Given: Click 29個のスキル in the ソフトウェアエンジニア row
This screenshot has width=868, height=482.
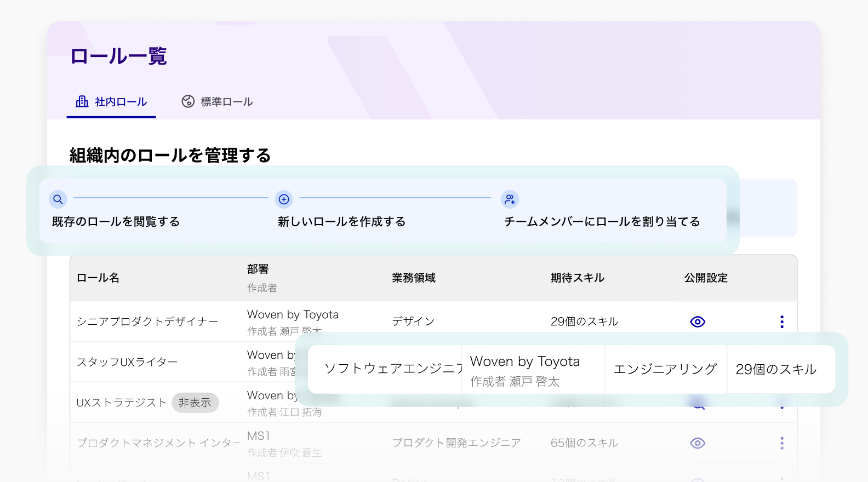Looking at the screenshot, I should (776, 369).
